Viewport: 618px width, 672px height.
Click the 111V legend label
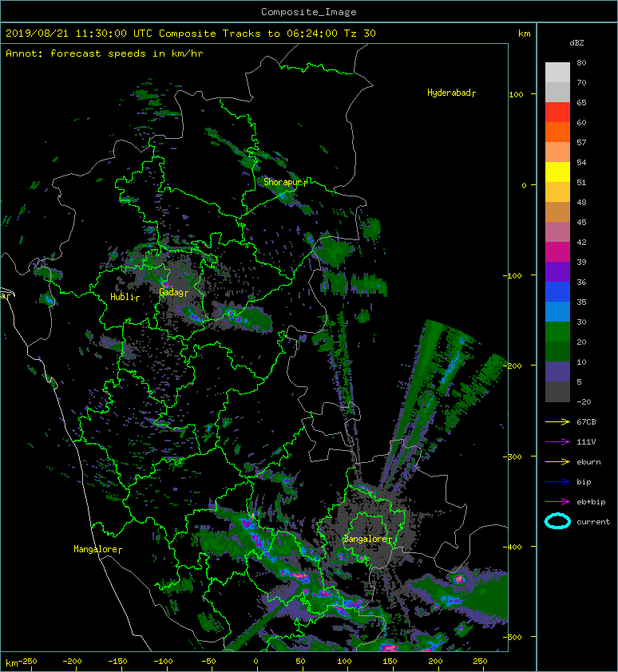click(586, 442)
